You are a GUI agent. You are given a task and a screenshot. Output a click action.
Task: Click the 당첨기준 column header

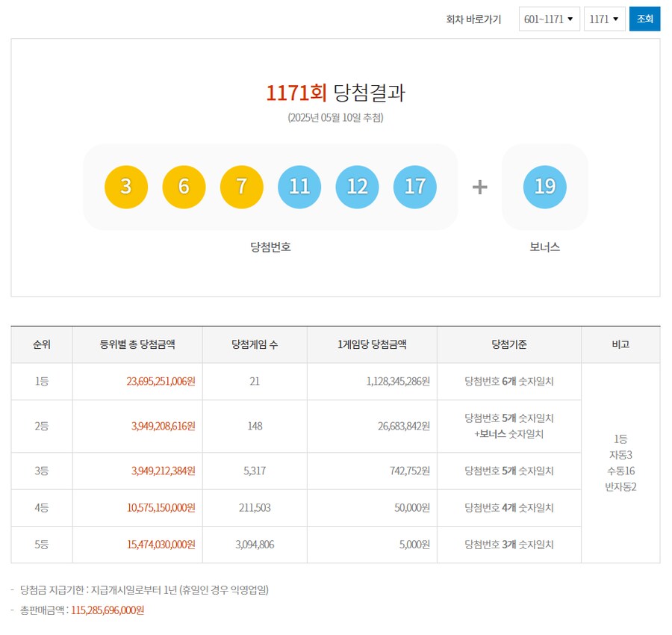[509, 344]
